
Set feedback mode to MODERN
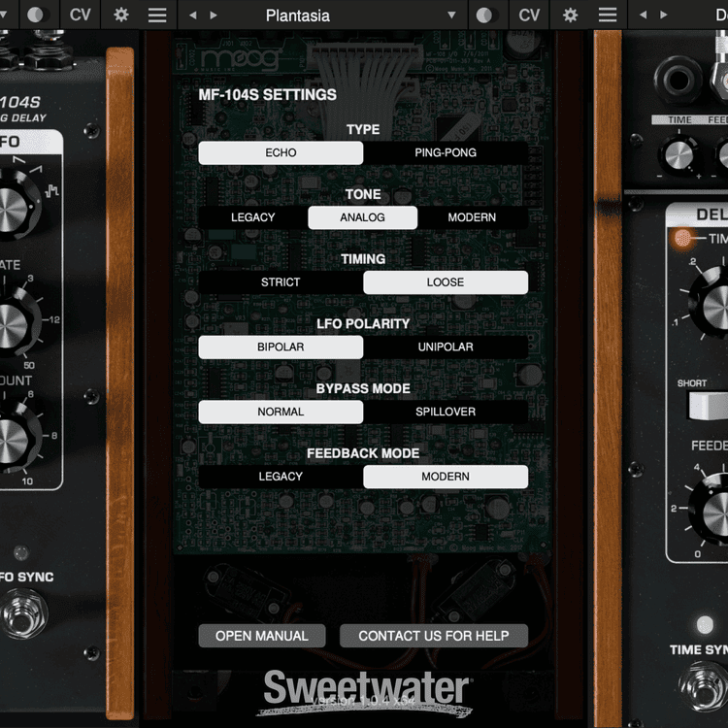446,477
